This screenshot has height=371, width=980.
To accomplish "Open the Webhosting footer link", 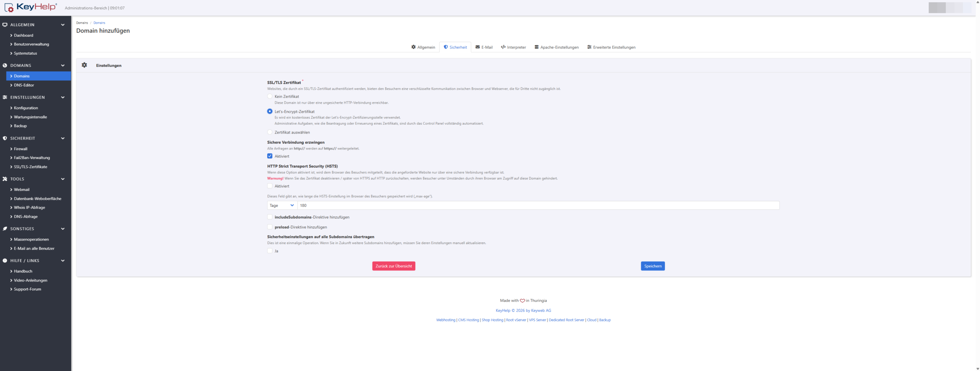I will [446, 320].
